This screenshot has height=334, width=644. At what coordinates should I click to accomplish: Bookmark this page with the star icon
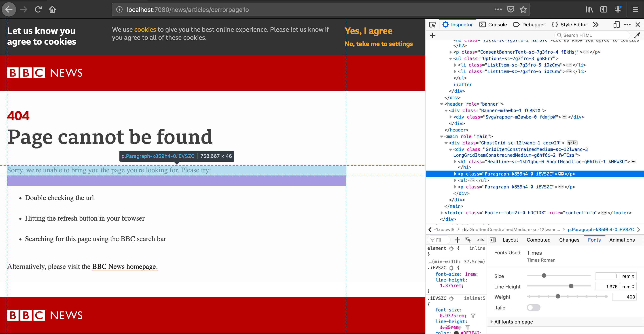coord(523,9)
